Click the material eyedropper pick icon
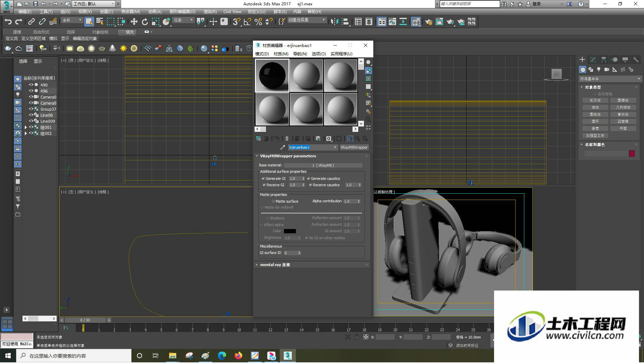The width and height of the screenshot is (644, 363). coord(283,147)
